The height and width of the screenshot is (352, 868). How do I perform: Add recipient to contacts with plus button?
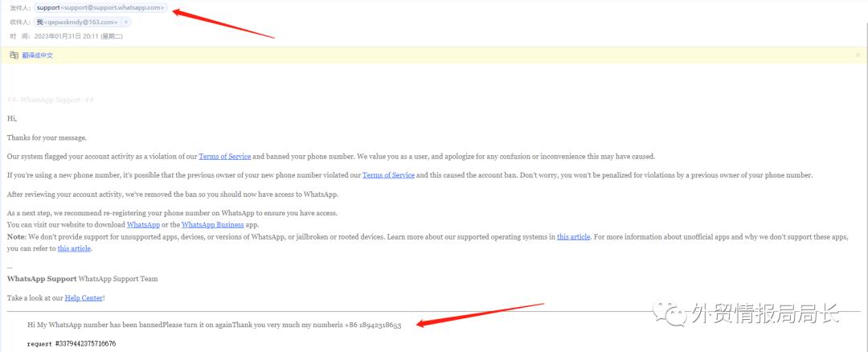(x=126, y=22)
